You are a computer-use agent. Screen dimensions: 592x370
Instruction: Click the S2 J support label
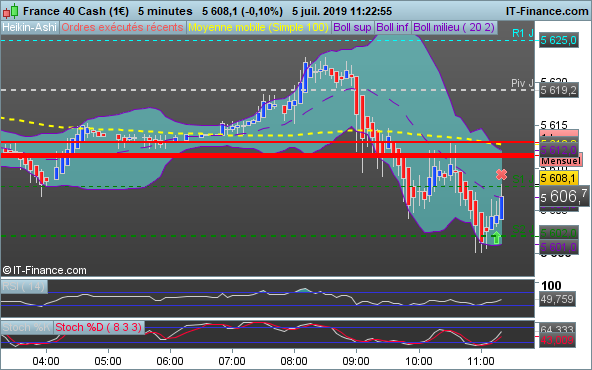point(523,229)
